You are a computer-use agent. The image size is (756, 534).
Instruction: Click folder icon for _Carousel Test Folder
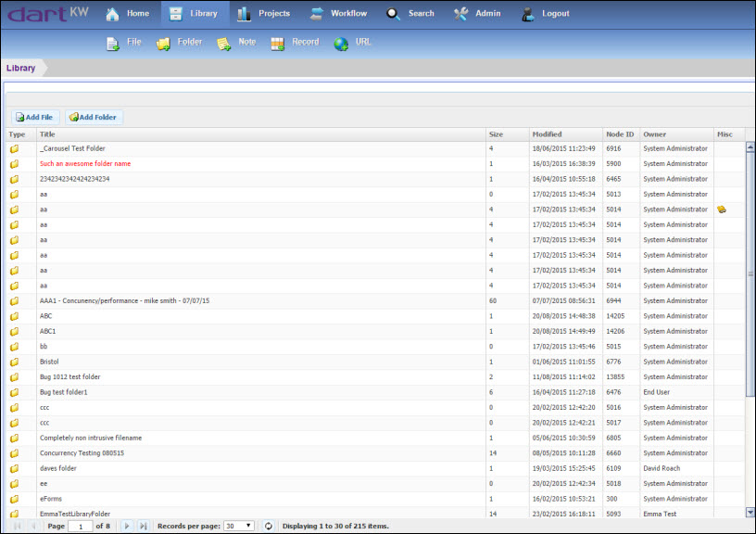point(15,148)
